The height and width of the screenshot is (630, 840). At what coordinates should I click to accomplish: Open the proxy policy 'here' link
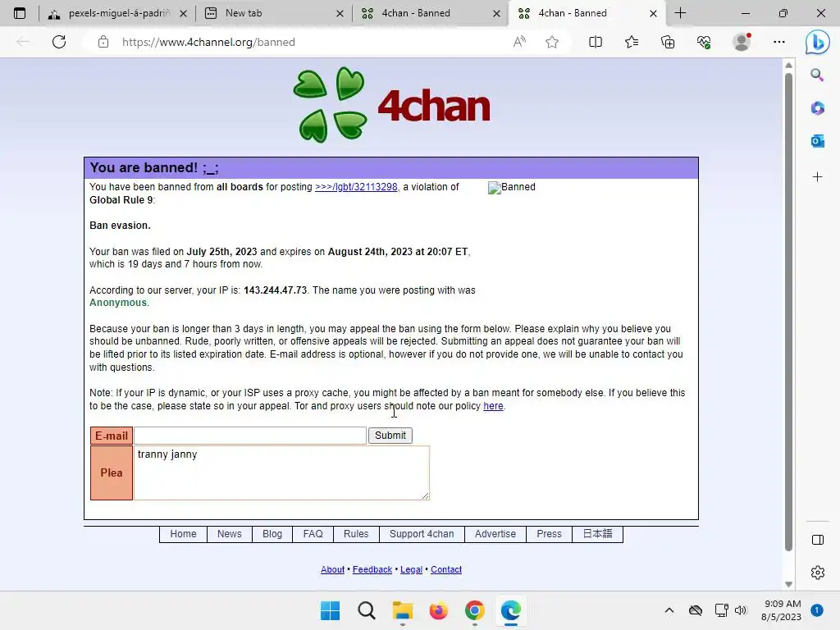point(493,406)
